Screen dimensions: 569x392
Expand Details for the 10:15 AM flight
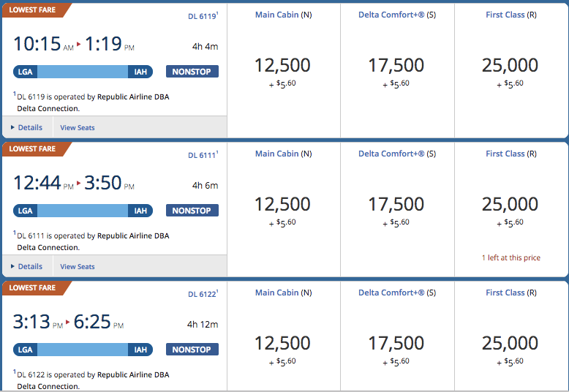click(26, 127)
